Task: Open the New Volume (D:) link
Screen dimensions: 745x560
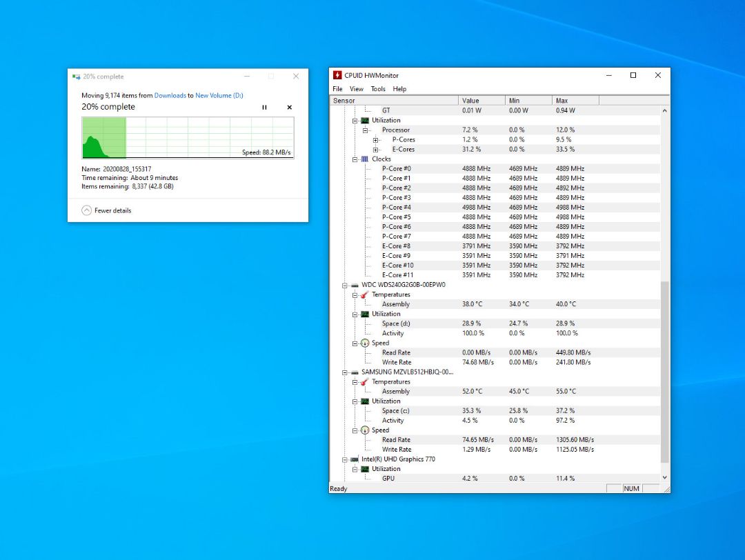Action: coord(221,95)
